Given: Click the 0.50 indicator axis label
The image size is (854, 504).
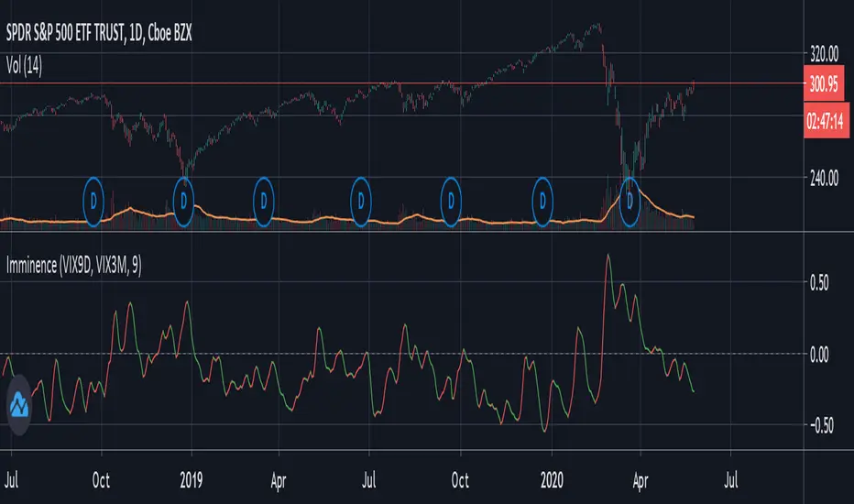Looking at the screenshot, I should click(819, 283).
